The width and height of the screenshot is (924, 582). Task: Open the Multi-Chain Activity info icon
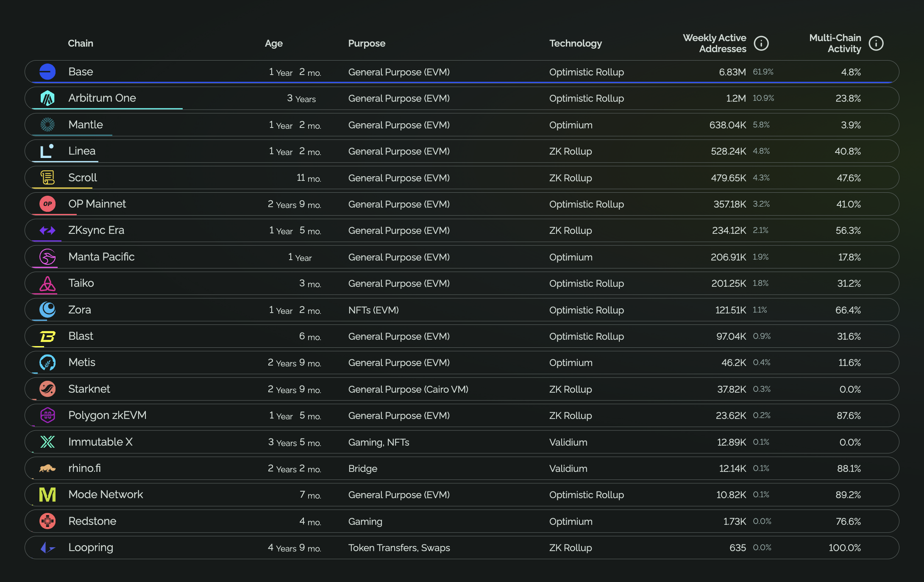tap(876, 43)
